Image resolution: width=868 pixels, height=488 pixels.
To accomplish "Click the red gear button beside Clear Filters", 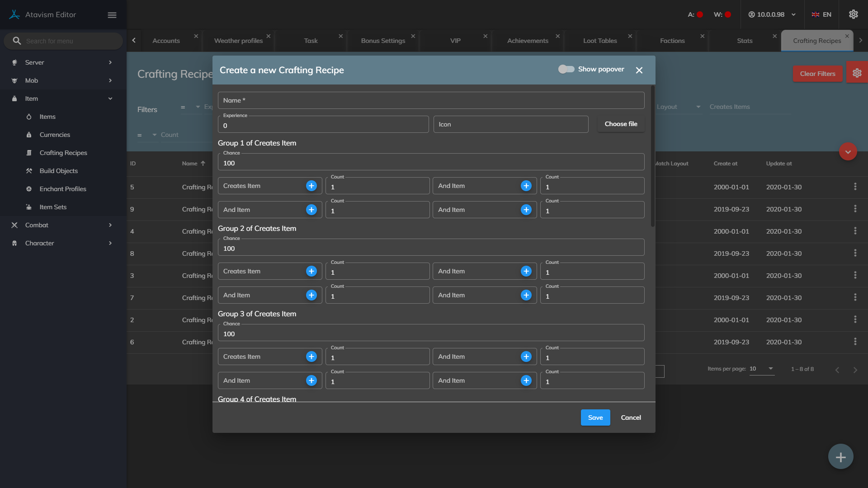I will click(x=857, y=73).
